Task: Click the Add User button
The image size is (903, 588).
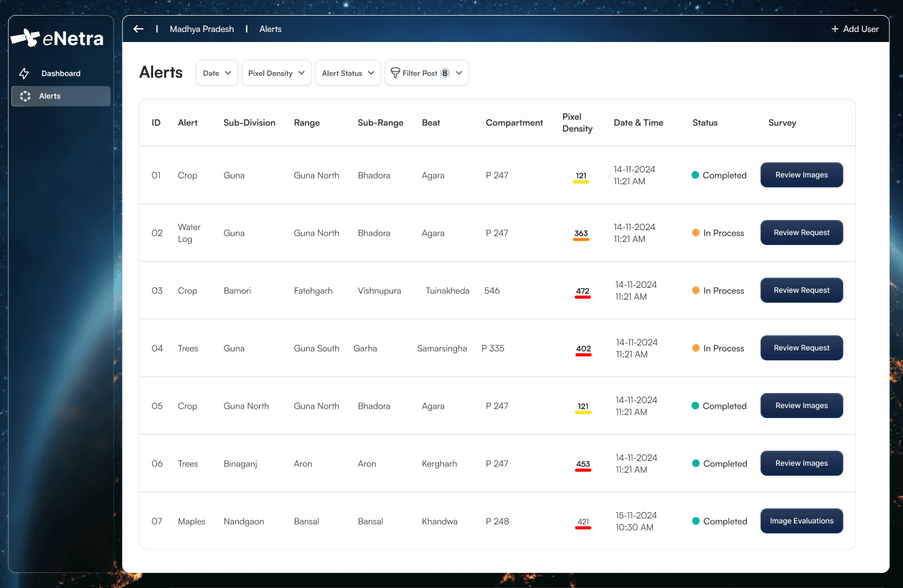Action: (855, 29)
